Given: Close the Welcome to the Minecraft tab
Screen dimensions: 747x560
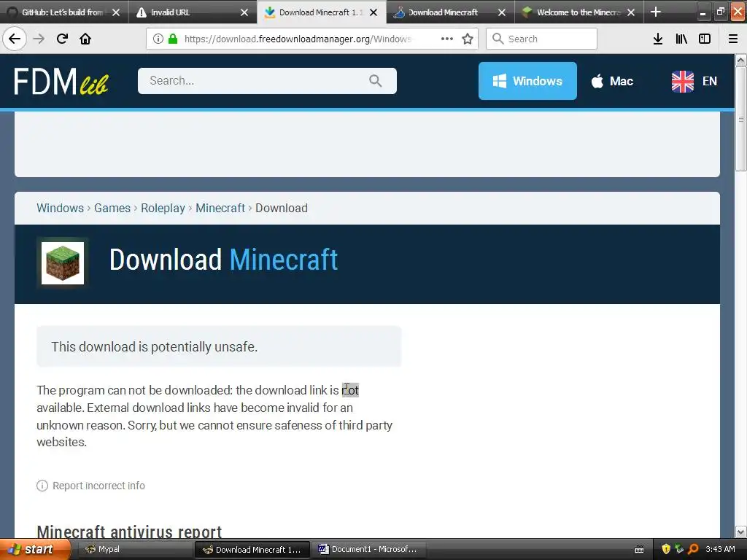Looking at the screenshot, I should click(x=631, y=12).
